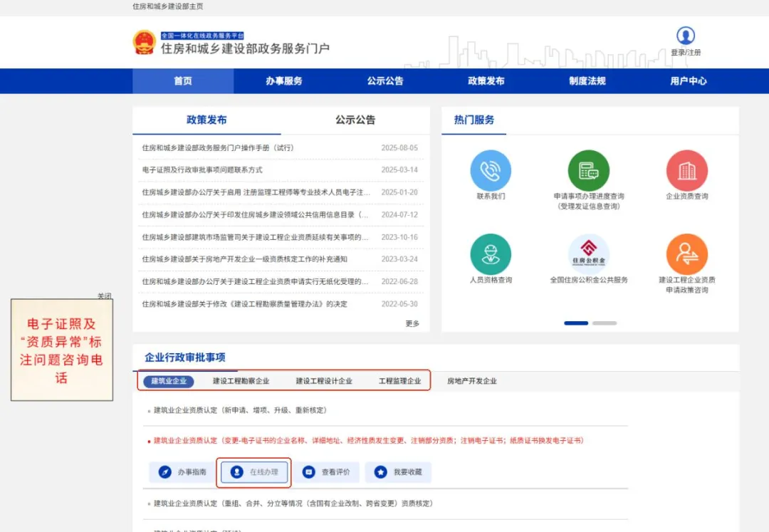The width and height of the screenshot is (769, 532).
Task: Click the 企业行政审批事项 section heading
Action: pyautogui.click(x=185, y=358)
